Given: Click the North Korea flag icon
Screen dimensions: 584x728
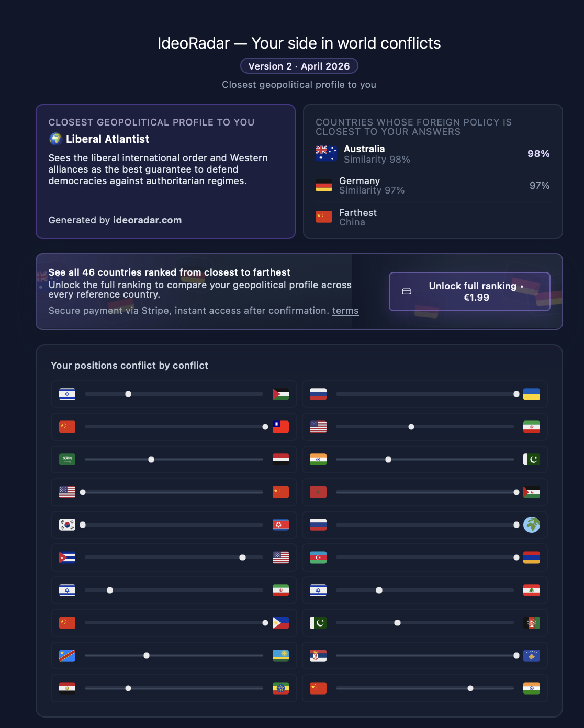Looking at the screenshot, I should [280, 525].
